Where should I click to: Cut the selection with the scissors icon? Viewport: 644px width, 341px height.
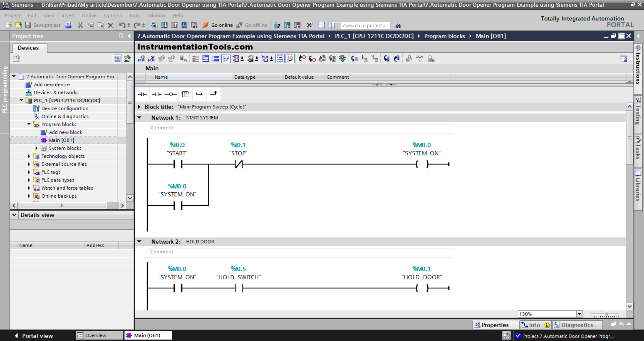[80, 25]
